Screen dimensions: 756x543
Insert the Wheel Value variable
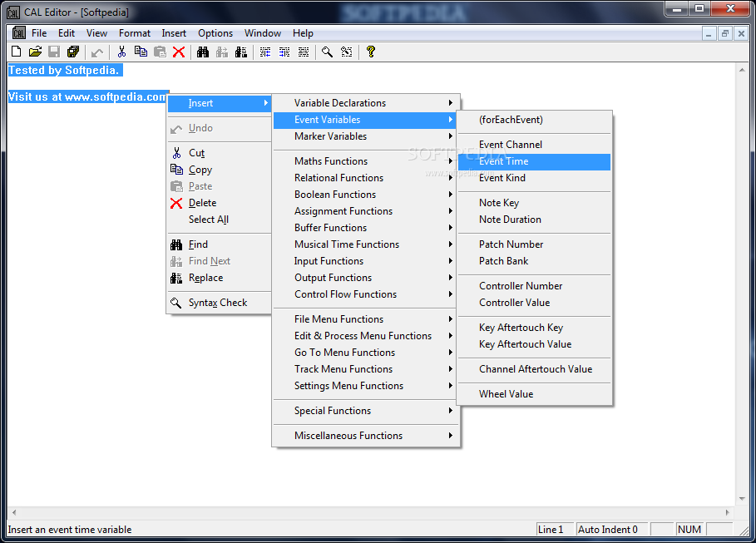tap(534, 394)
